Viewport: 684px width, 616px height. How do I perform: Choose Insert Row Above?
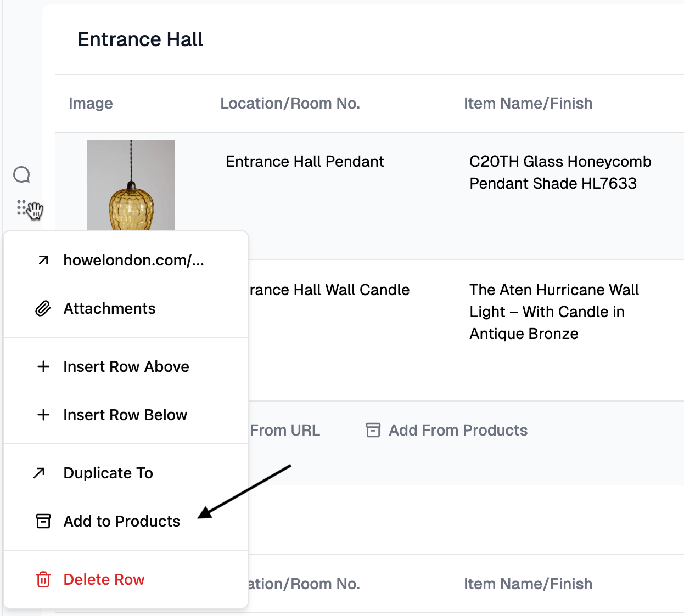[x=126, y=366]
